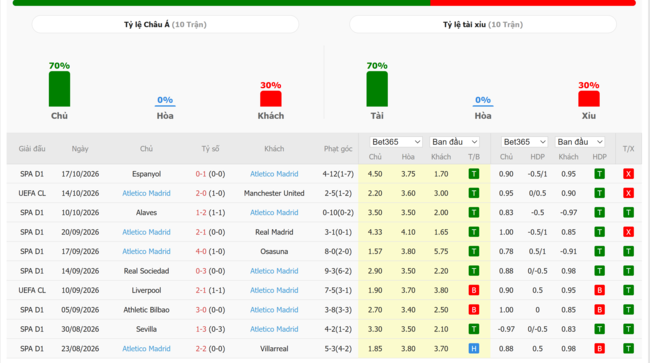The height and width of the screenshot is (363, 650).
Task: Click T/B green T badge in Sevilla row
Action: coord(473,329)
